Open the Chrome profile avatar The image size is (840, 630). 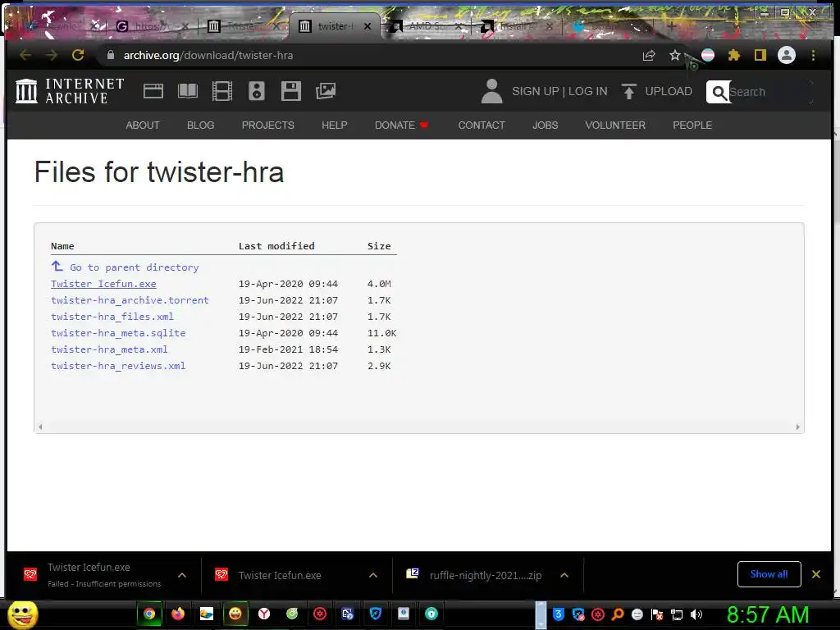click(787, 55)
